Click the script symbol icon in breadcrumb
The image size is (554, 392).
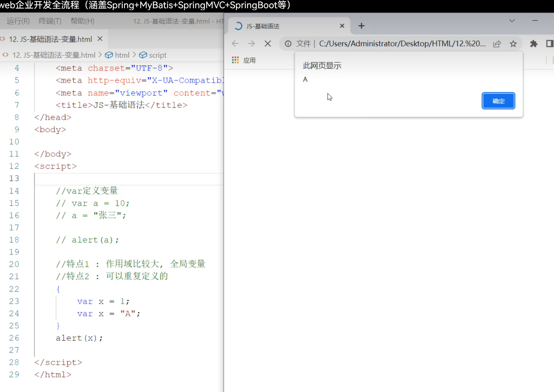pos(143,55)
